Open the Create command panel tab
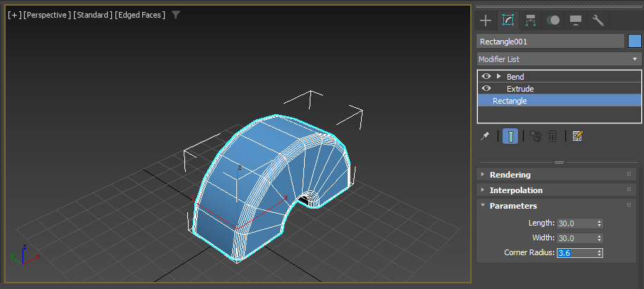644x289 pixels. pyautogui.click(x=485, y=20)
